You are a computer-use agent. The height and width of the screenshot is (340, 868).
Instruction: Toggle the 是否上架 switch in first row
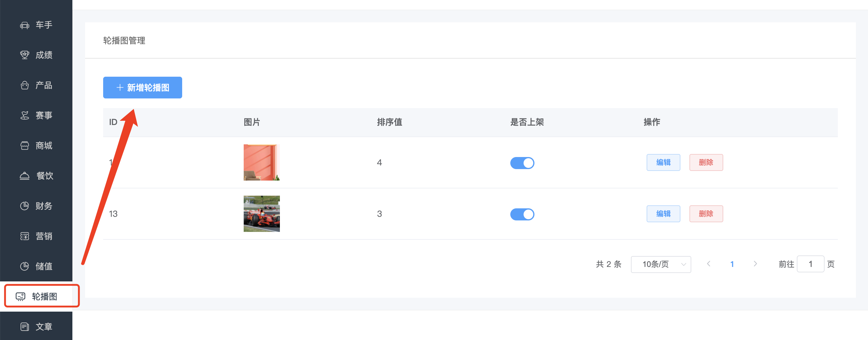coord(522,163)
